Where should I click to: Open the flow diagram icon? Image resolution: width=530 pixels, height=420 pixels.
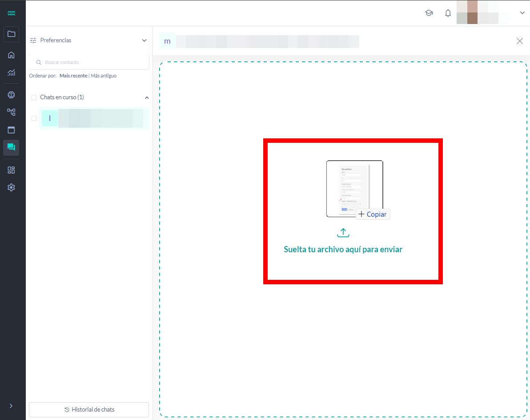pyautogui.click(x=11, y=112)
